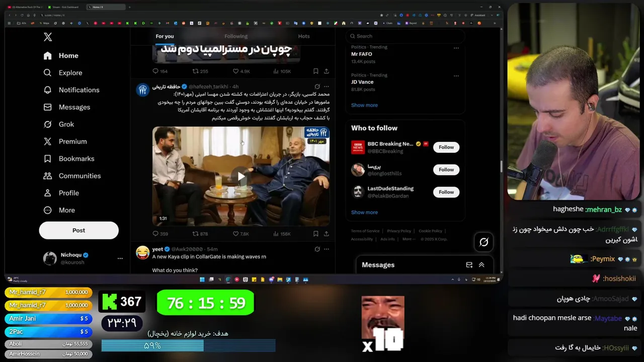Open Privacy Policy footer link
This screenshot has width=644, height=362.
399,231
